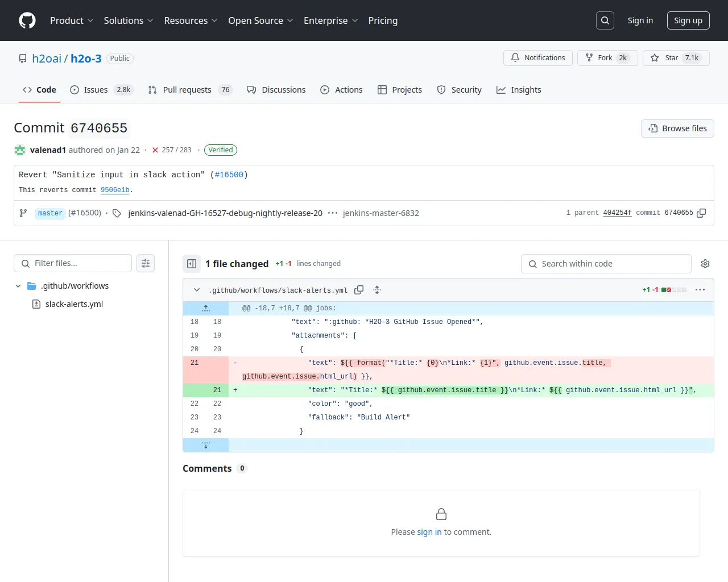Select slack-alerts.yml in file tree
This screenshot has height=582, width=728.
coord(74,304)
